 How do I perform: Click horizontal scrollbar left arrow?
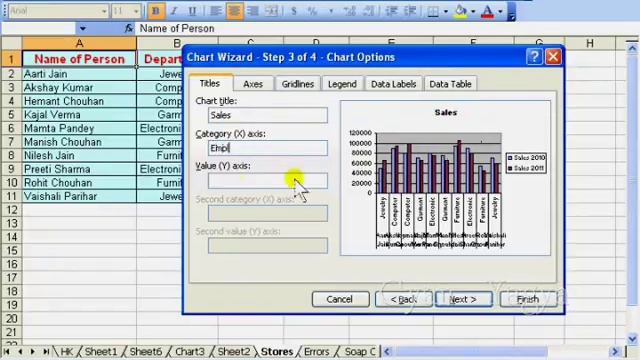[387, 351]
